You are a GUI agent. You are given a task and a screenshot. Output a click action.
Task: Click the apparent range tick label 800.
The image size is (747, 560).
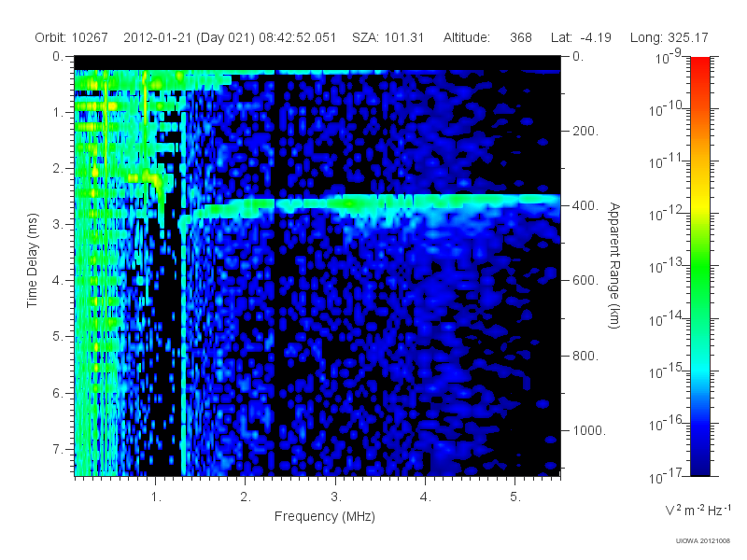(x=585, y=356)
